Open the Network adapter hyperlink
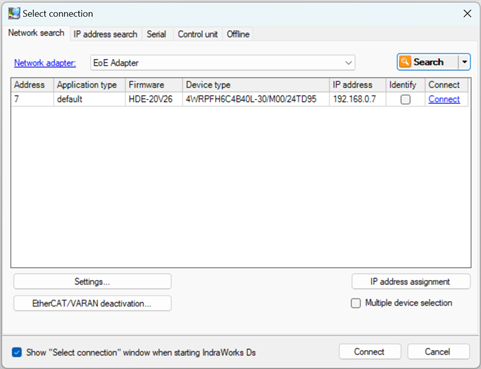 coord(45,63)
